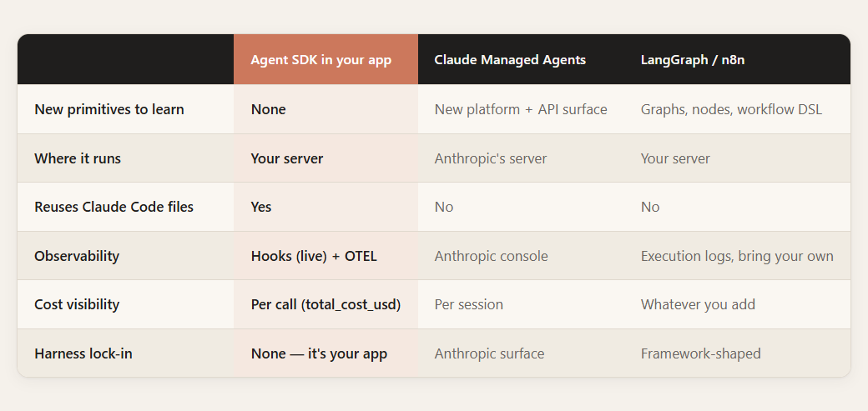Select the 'Cost visibility' row label
Image resolution: width=868 pixels, height=411 pixels.
77,305
